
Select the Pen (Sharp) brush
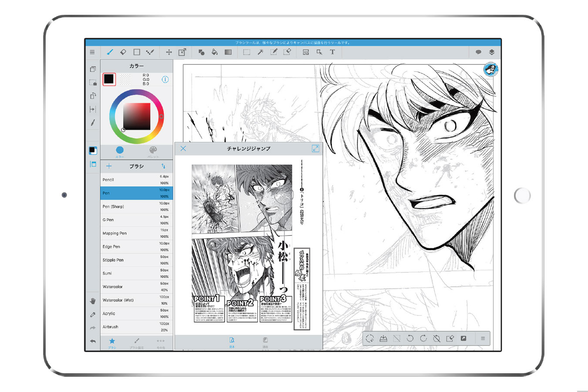[x=137, y=206]
